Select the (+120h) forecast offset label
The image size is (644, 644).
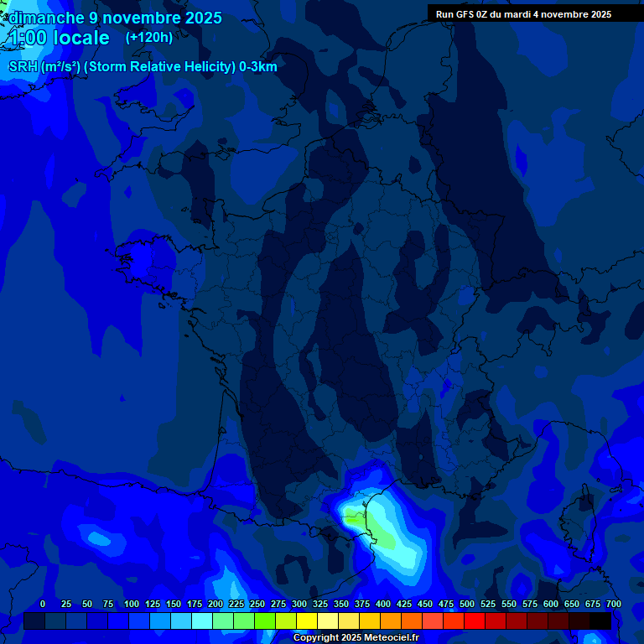(148, 38)
